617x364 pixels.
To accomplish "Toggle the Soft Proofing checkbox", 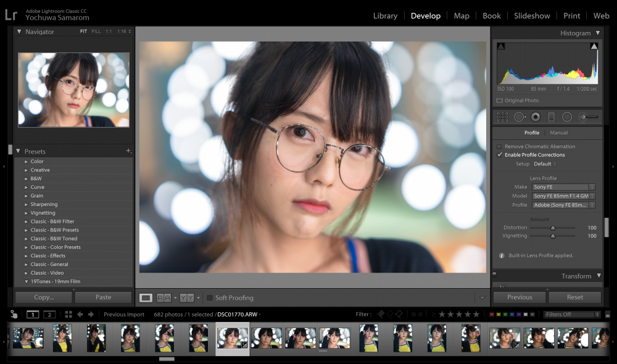I will (x=210, y=298).
